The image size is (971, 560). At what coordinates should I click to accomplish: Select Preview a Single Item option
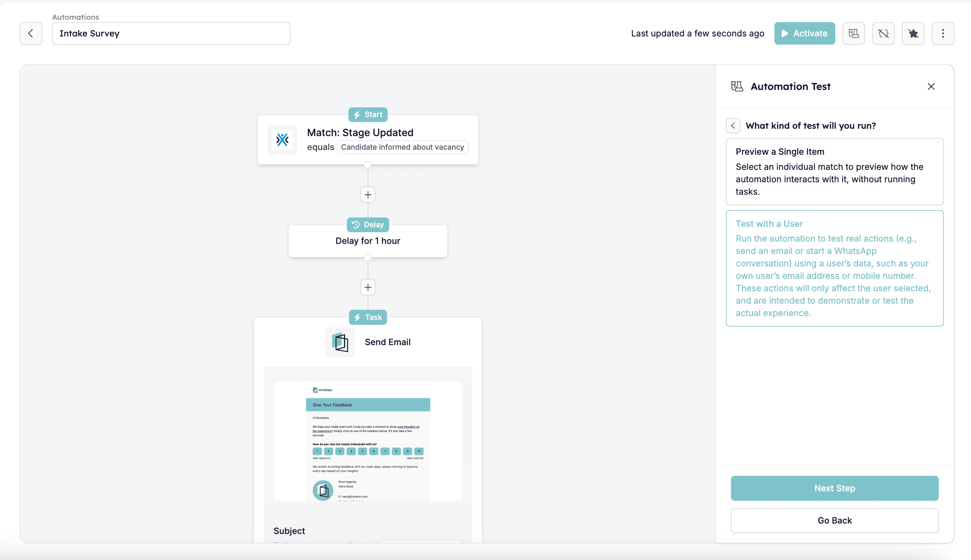point(835,171)
